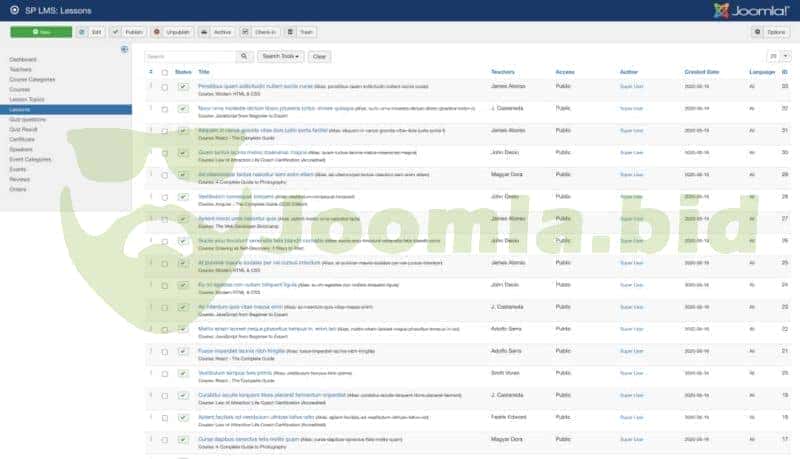
Task: Publish selected lessons with the Publish button
Action: 127,32
